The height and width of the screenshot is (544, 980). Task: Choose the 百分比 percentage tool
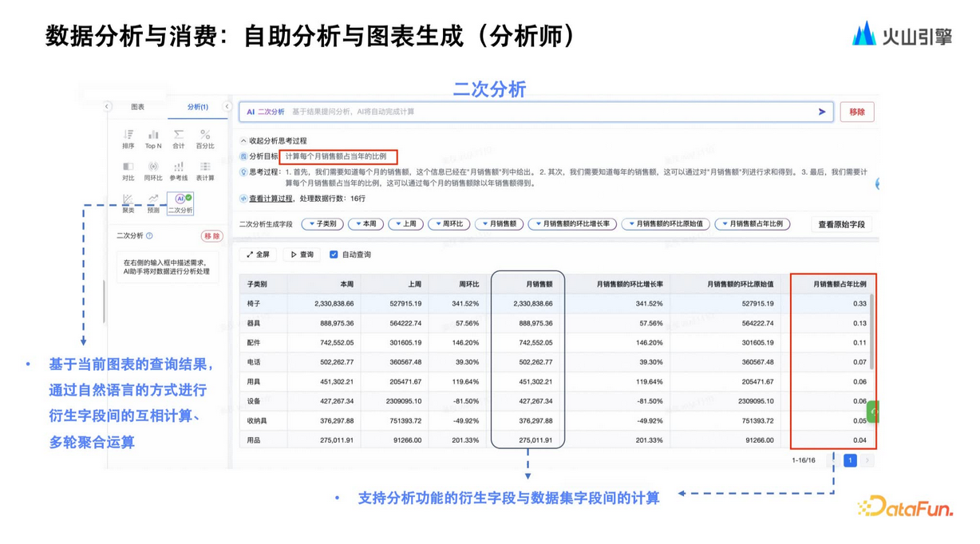click(x=205, y=139)
